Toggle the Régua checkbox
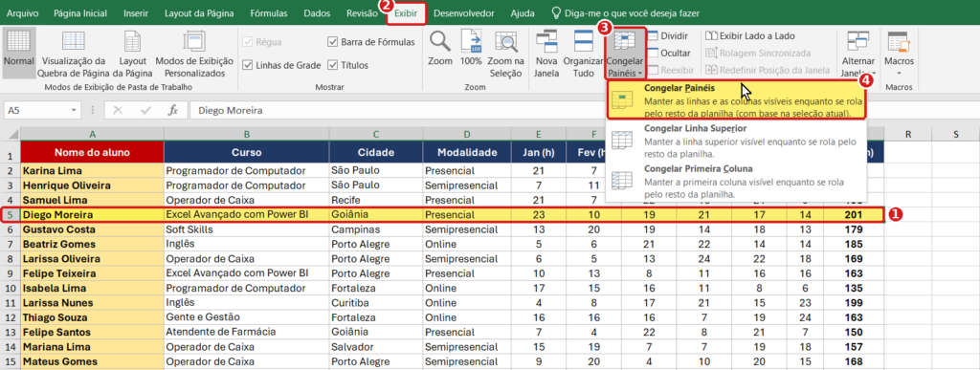Image resolution: width=980 pixels, height=370 pixels. click(247, 42)
